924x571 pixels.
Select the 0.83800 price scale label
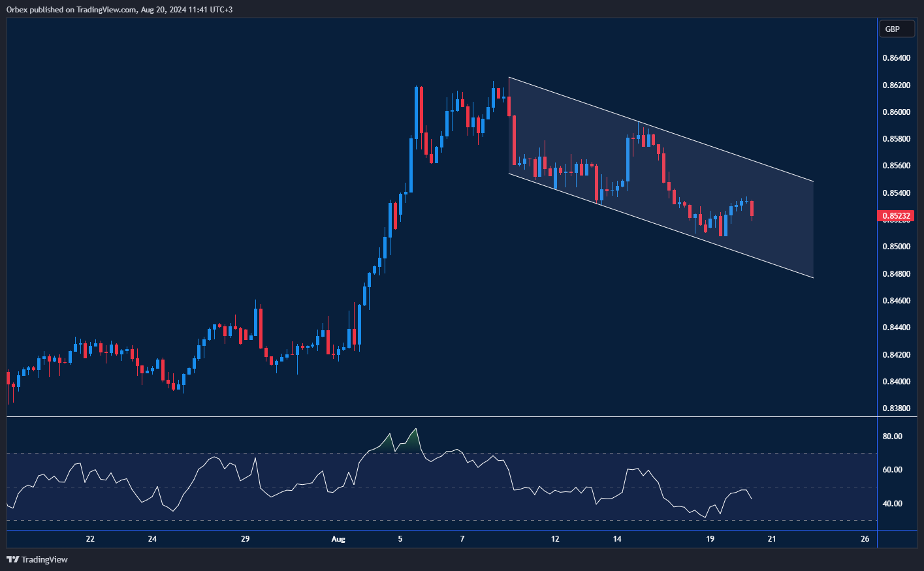(896, 409)
